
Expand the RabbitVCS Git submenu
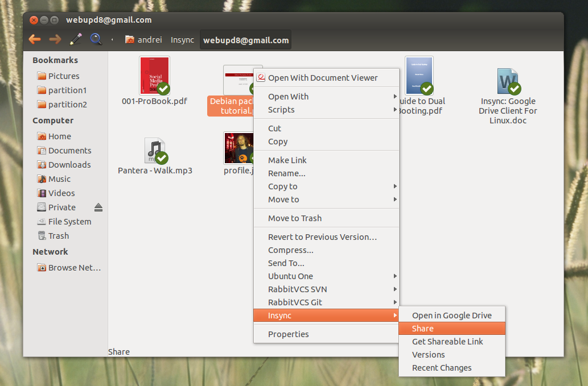click(326, 302)
